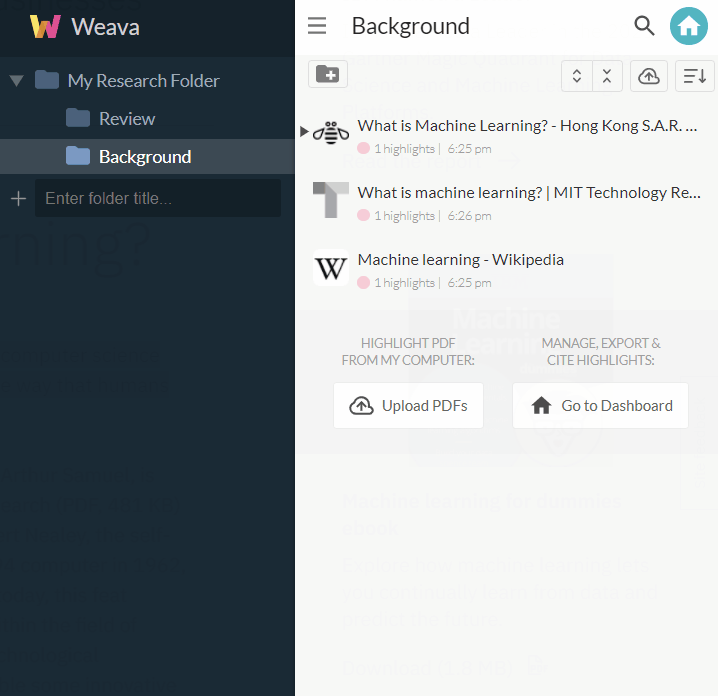Click the bee favicon of Hong Kong article
The width and height of the screenshot is (718, 696).
331,132
